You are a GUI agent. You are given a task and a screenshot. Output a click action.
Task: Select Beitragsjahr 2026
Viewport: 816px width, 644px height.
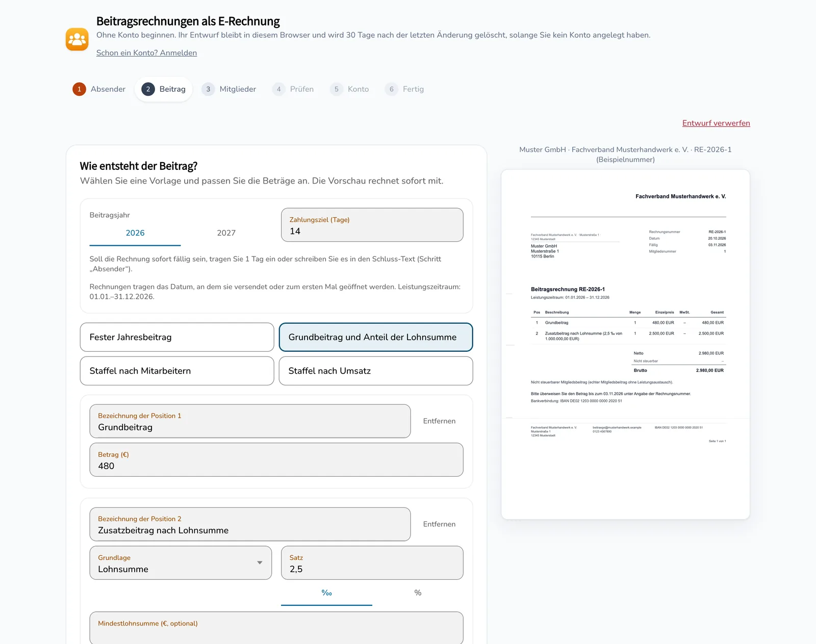point(135,233)
